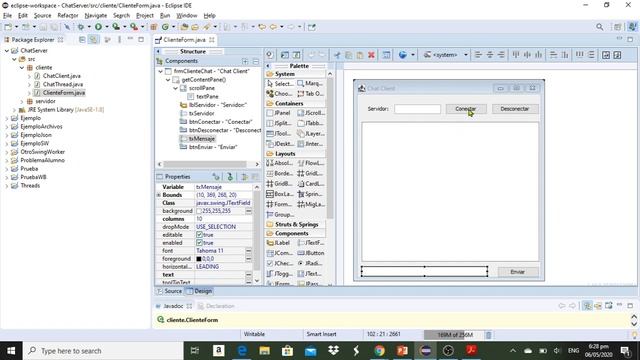
Task: Click the Test/Preview GUI globe icon
Action: [402, 55]
